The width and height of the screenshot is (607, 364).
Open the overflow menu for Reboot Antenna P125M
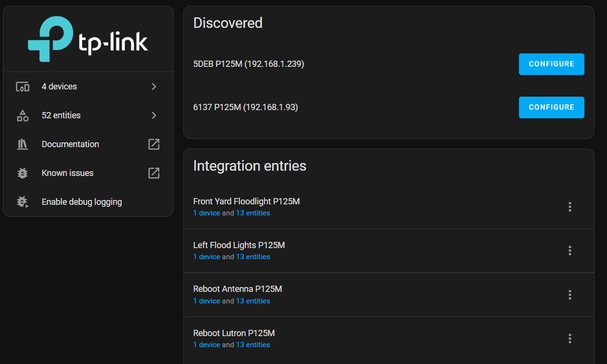[569, 295]
